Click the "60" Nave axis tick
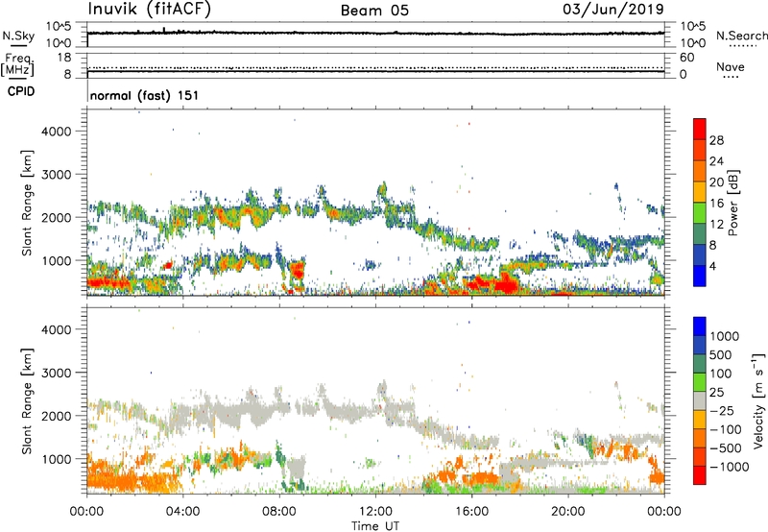The width and height of the screenshot is (768, 532). click(x=686, y=58)
